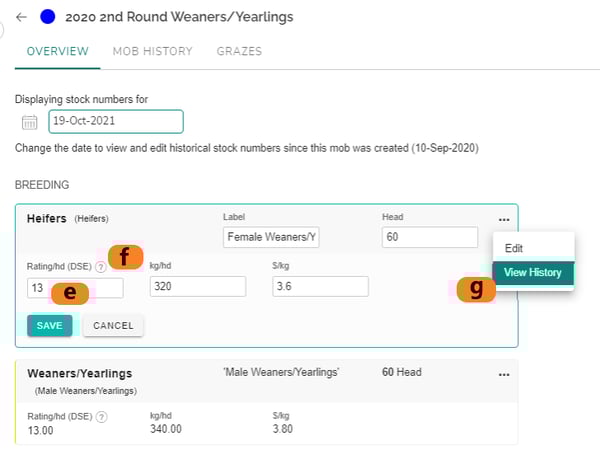
Task: Click the kg/hd field showing 320
Action: 197,287
